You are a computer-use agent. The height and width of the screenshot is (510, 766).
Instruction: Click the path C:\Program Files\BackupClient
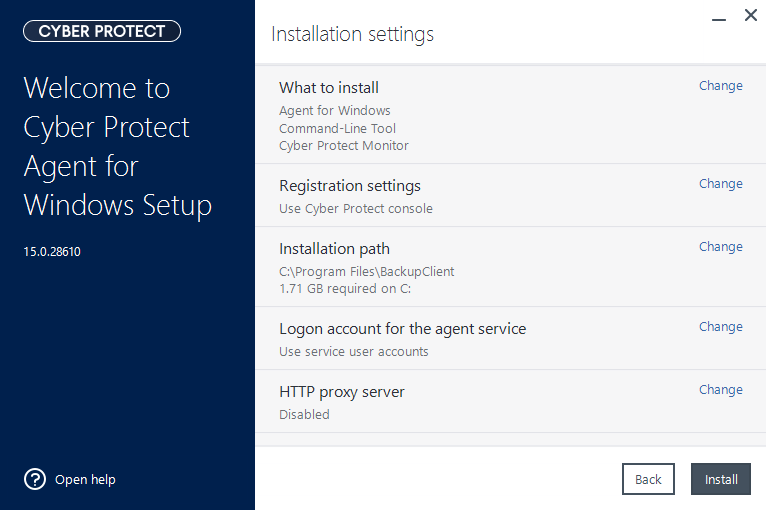[366, 272]
